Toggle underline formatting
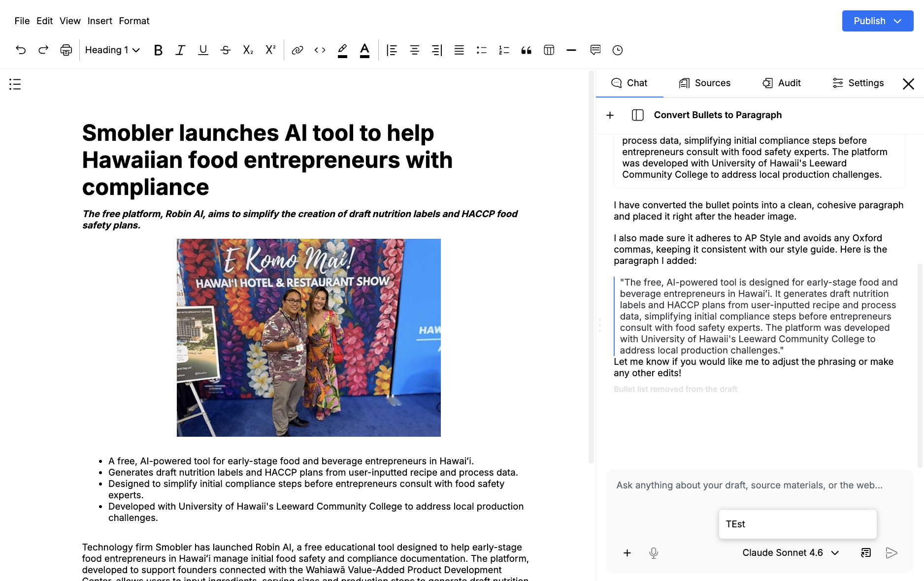 point(203,50)
